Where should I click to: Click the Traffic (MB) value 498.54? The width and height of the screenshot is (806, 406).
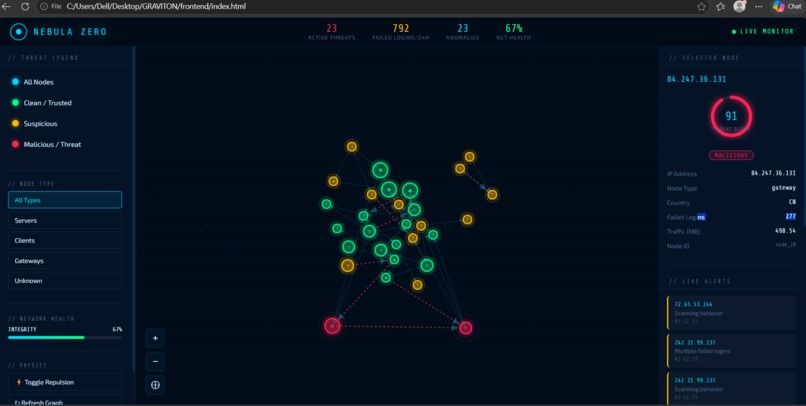click(785, 231)
